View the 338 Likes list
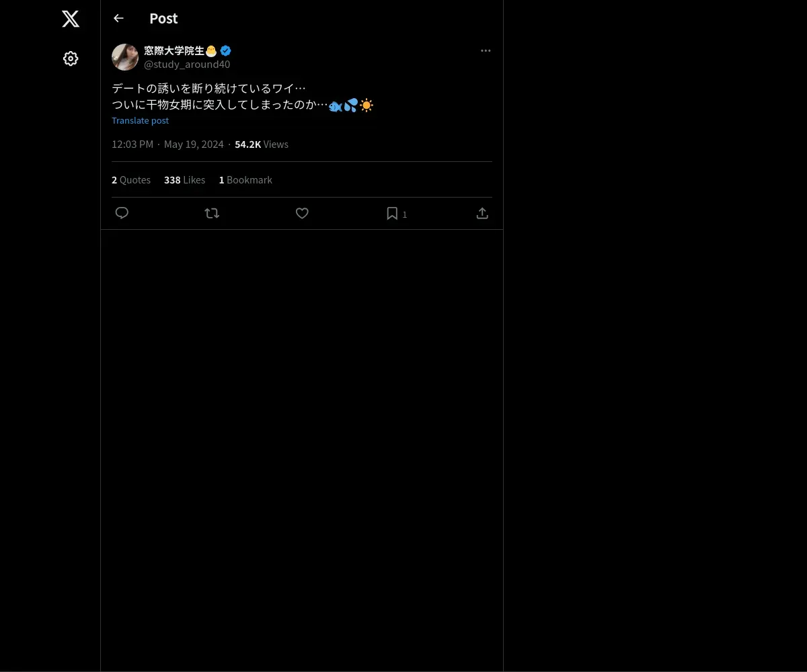 tap(184, 179)
